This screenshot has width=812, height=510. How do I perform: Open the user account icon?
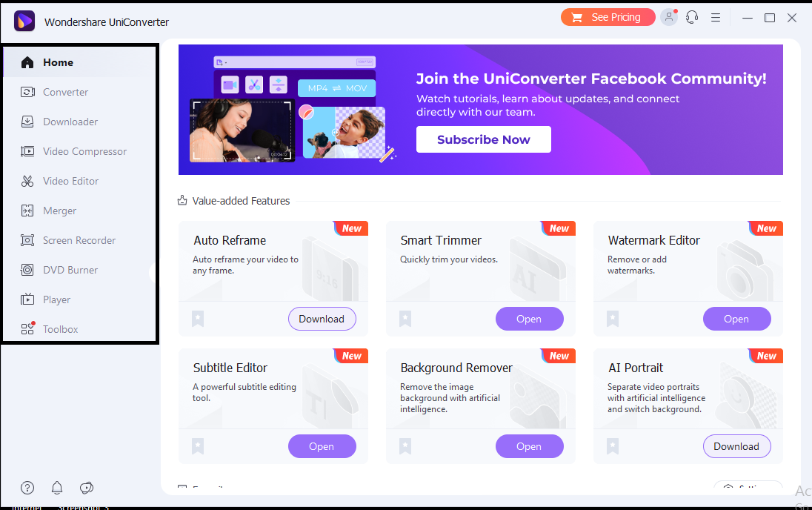click(668, 17)
